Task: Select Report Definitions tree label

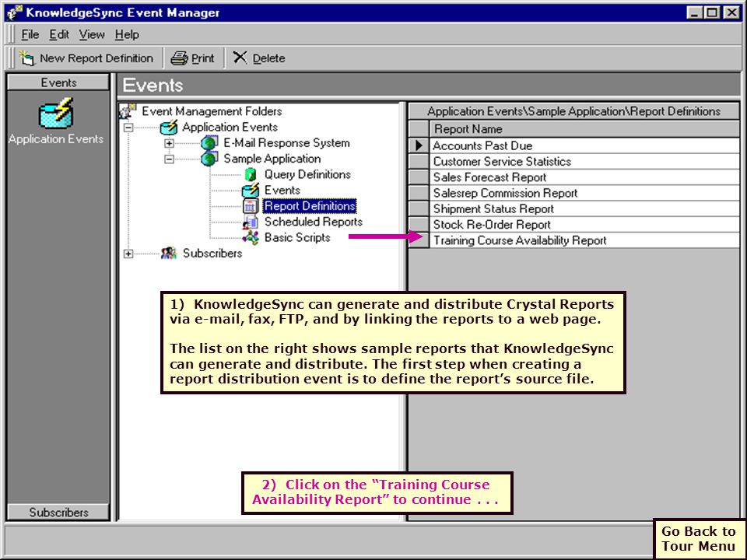Action: (310, 206)
